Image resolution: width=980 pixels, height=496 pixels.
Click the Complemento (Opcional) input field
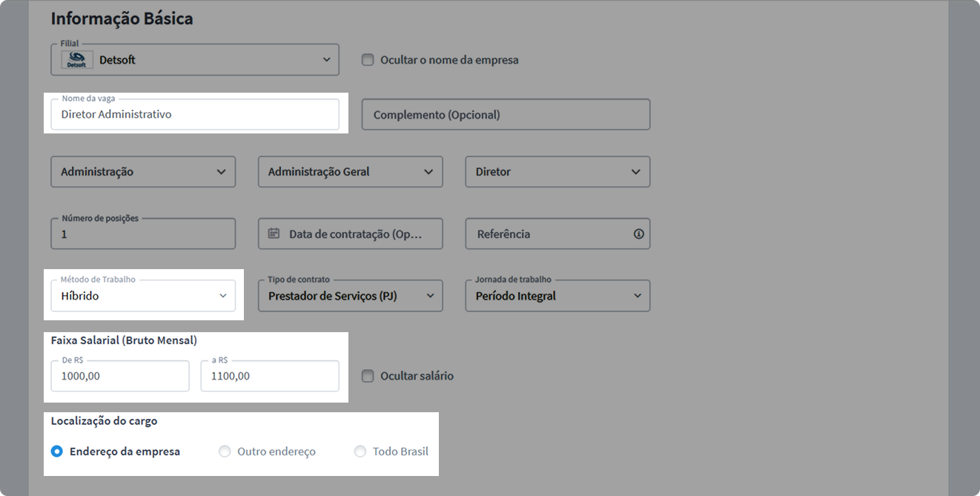pos(506,115)
